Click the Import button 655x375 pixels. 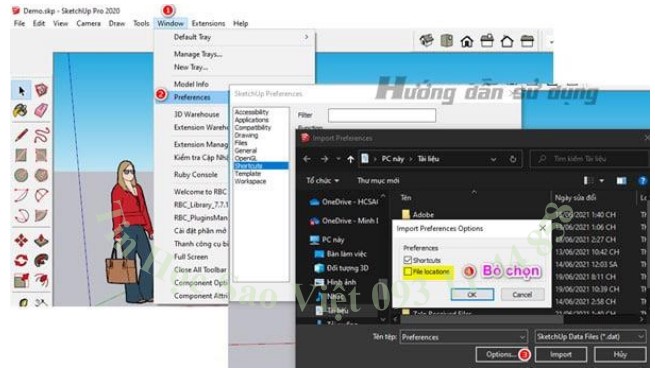pos(561,355)
